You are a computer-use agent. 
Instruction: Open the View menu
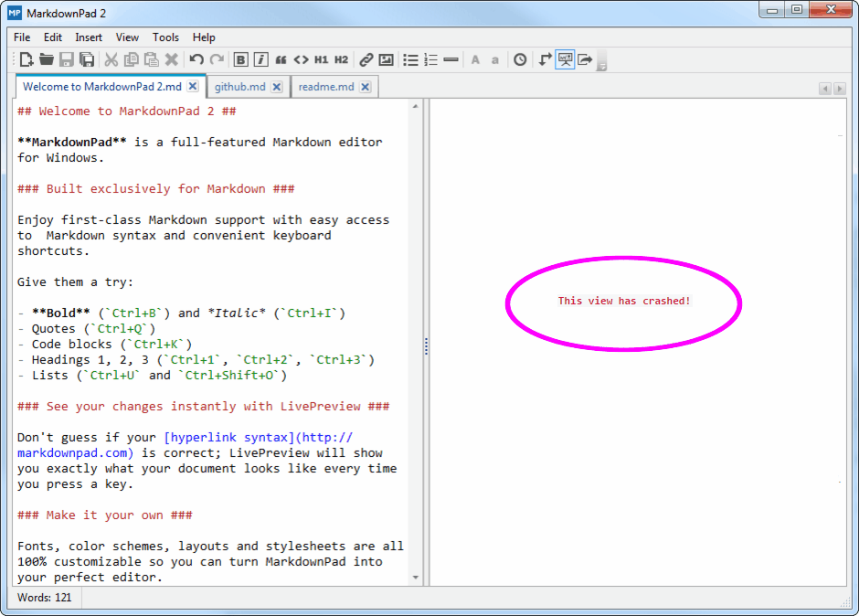click(x=127, y=37)
